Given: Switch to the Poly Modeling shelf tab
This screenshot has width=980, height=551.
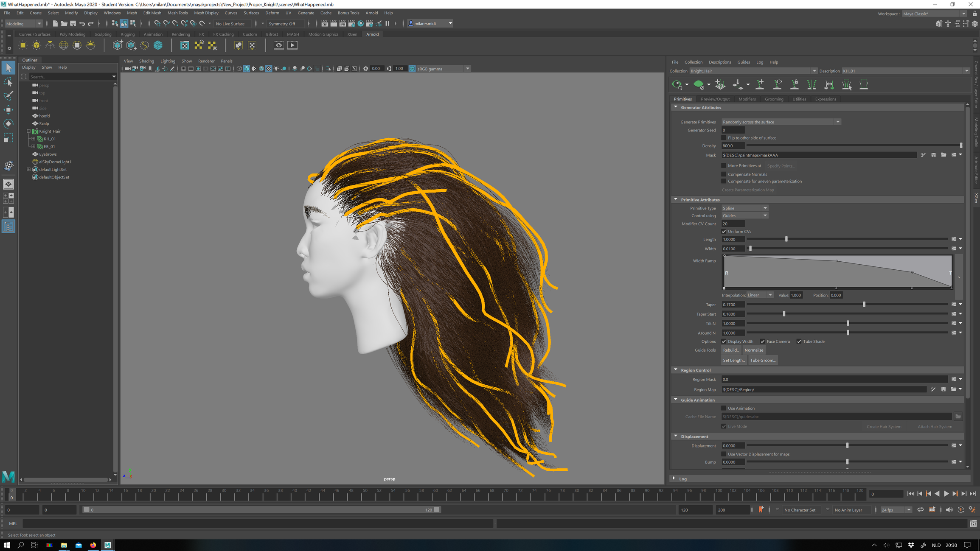Looking at the screenshot, I should click(72, 34).
